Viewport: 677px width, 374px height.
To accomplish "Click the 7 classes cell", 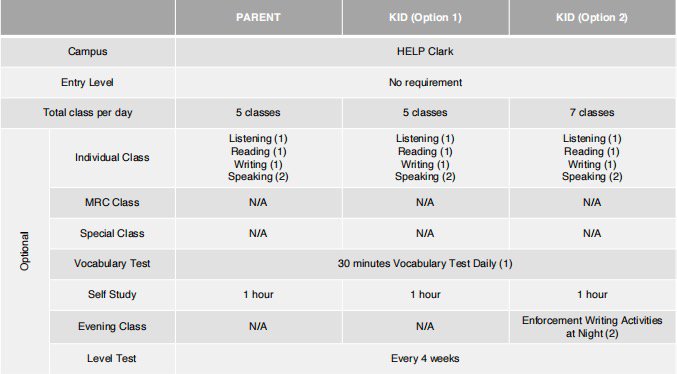I will (x=592, y=112).
